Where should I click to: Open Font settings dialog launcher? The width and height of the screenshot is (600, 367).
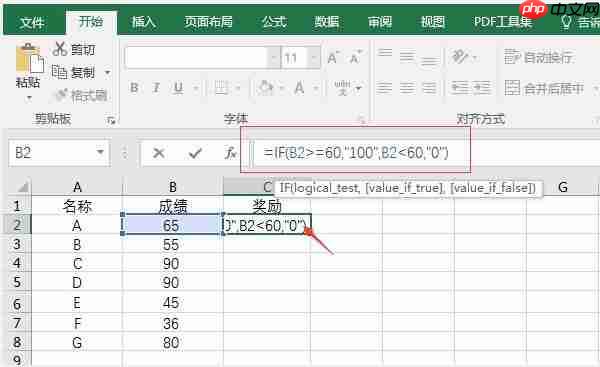pos(362,120)
